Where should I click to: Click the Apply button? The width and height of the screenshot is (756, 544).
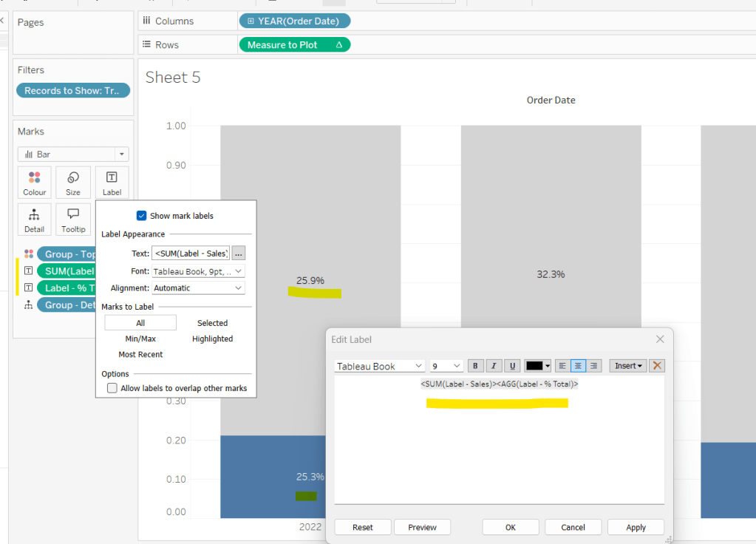636,527
